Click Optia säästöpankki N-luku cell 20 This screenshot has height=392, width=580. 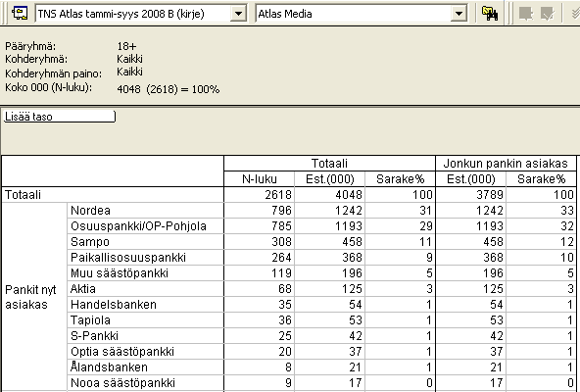pyautogui.click(x=260, y=351)
